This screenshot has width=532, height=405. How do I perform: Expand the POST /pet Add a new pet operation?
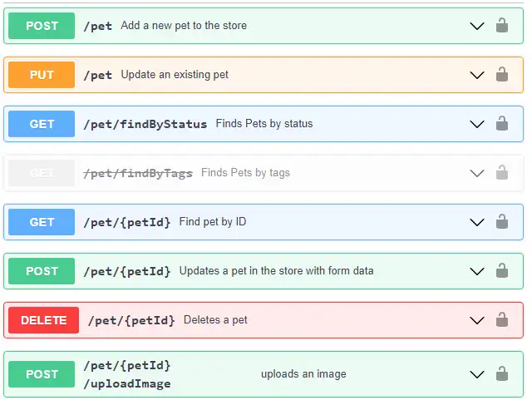click(477, 26)
